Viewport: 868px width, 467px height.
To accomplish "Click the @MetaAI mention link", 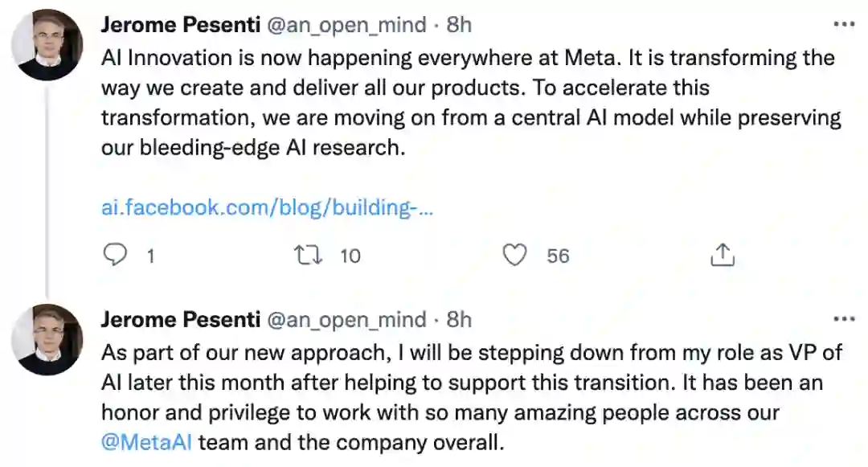I will [146, 442].
